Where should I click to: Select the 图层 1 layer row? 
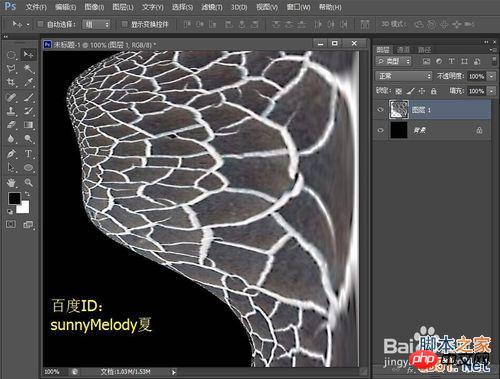tap(432, 110)
